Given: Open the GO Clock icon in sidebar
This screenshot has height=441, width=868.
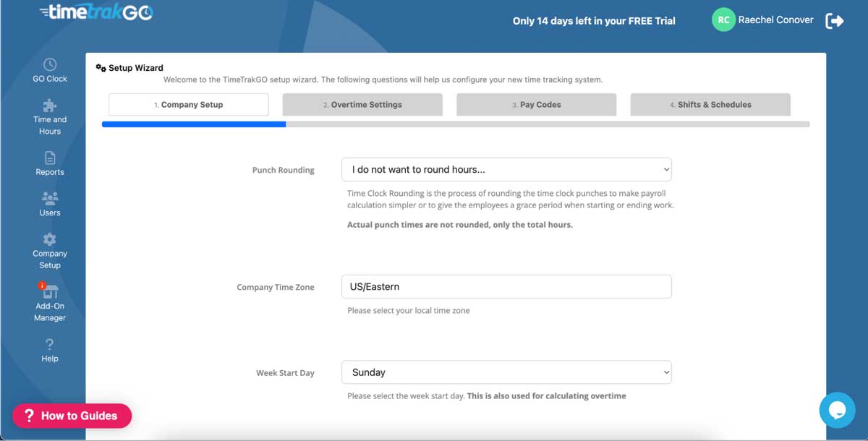Looking at the screenshot, I should pyautogui.click(x=50, y=64).
